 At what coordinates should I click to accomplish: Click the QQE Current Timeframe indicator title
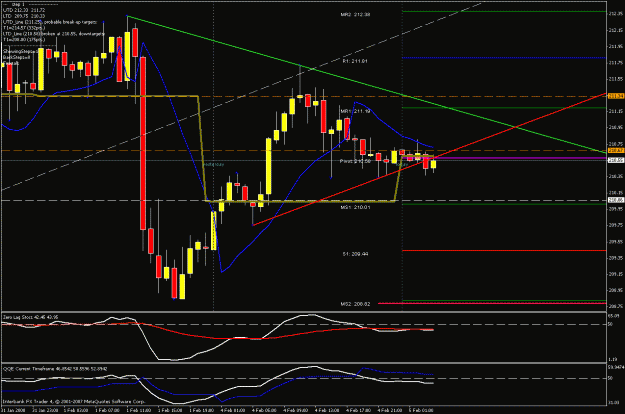coord(55,369)
